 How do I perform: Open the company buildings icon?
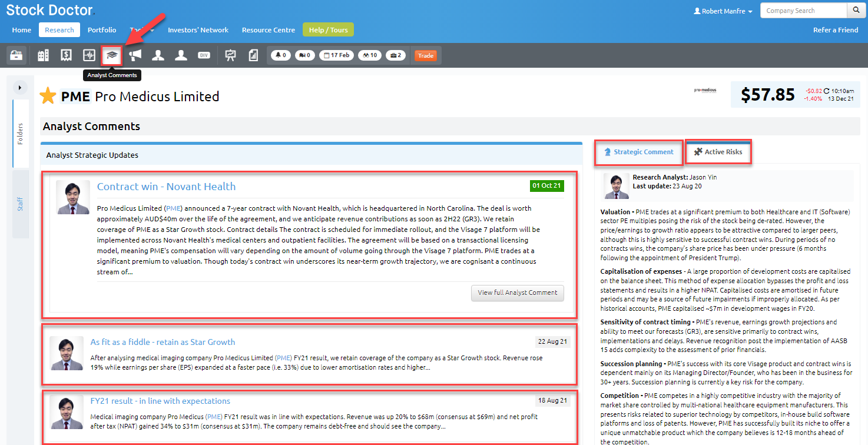pos(43,55)
